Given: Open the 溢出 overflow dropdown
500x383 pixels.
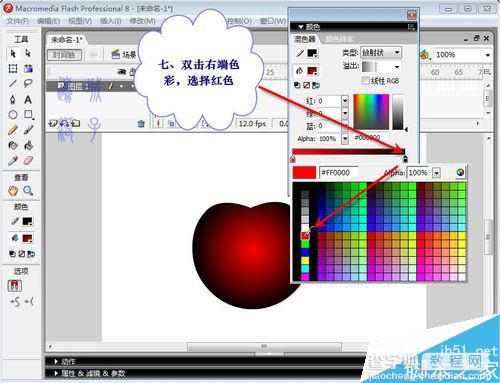Looking at the screenshot, I should tap(381, 67).
